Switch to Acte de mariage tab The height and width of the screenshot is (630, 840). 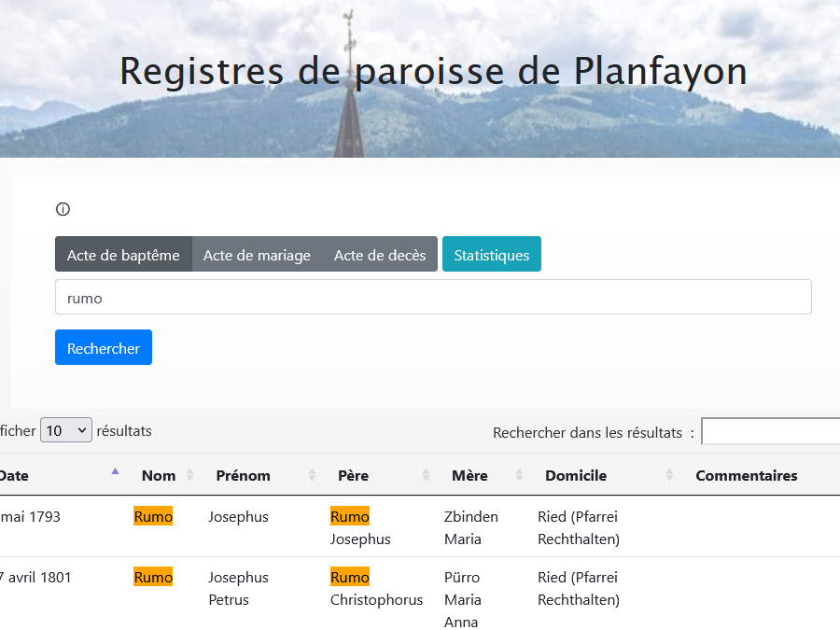tap(257, 255)
